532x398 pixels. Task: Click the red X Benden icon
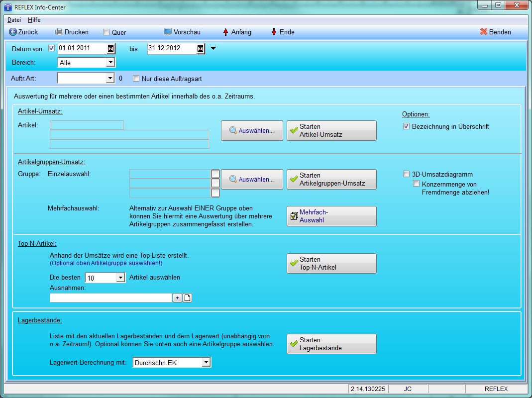pyautogui.click(x=484, y=32)
